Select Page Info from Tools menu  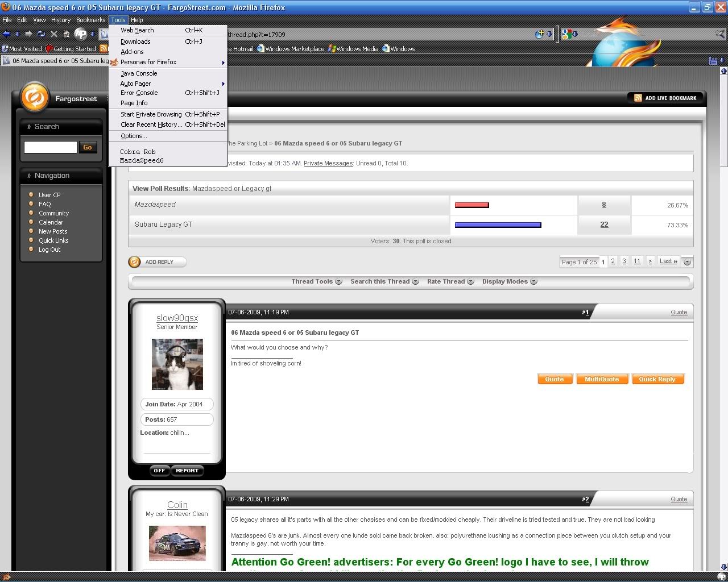(168, 103)
